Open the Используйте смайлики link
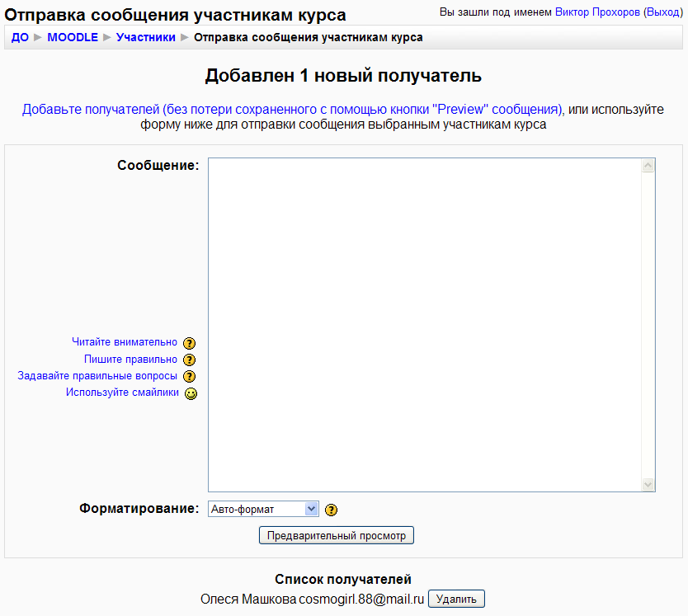Image resolution: width=688 pixels, height=616 pixels. 122,393
